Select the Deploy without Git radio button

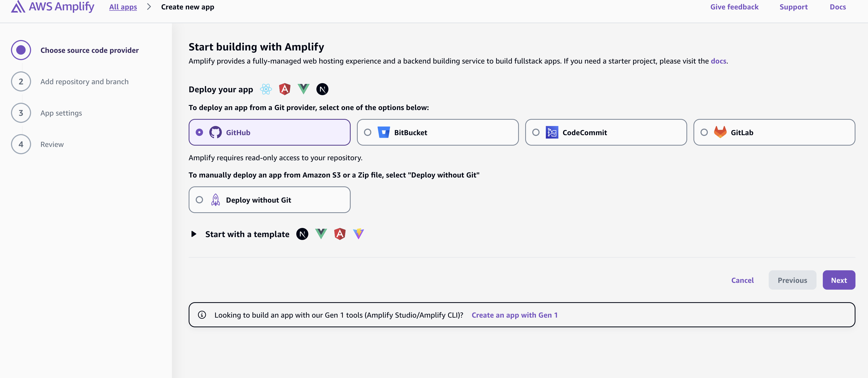[199, 200]
